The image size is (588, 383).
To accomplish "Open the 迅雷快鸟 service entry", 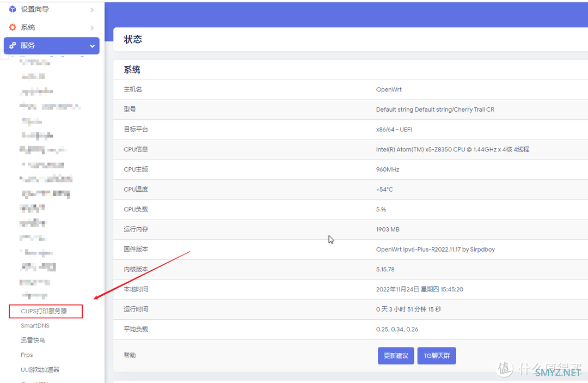I will [33, 341].
